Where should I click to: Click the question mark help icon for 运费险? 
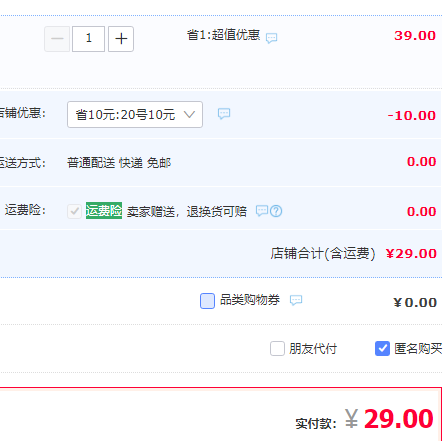point(276,211)
